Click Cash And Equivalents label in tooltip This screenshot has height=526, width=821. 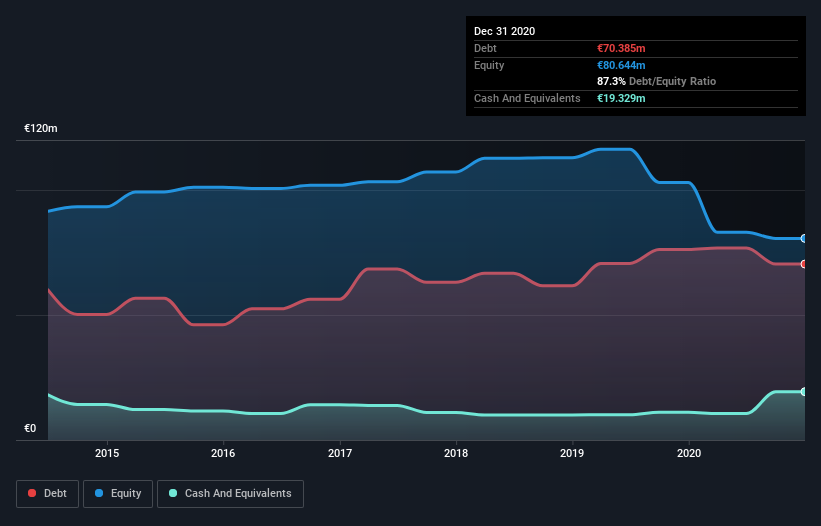tap(527, 98)
